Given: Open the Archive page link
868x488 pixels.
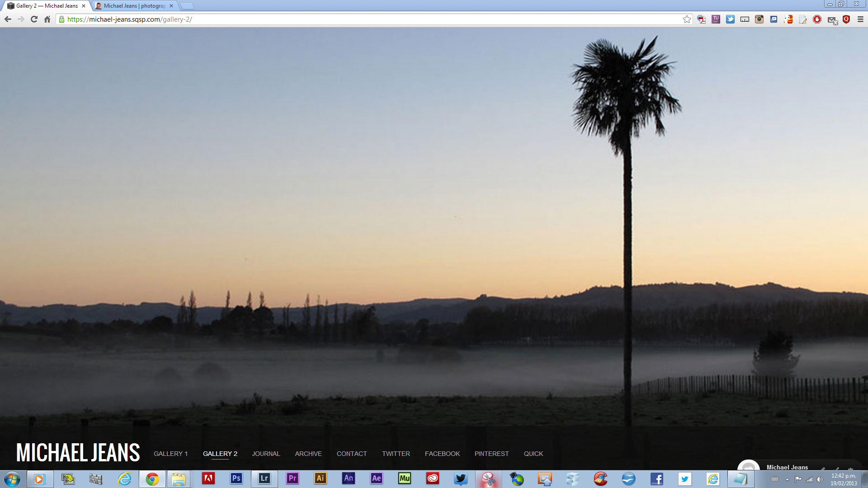Looking at the screenshot, I should [x=308, y=454].
